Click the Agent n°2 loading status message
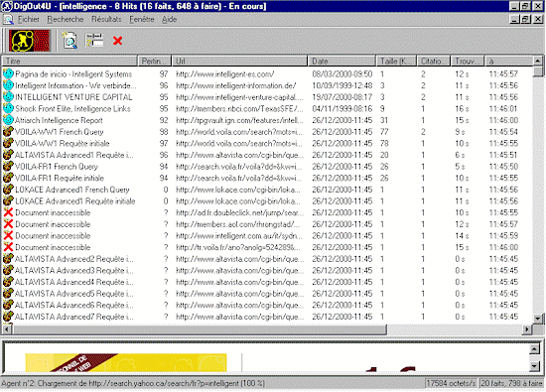The image size is (546, 392). coord(133,383)
